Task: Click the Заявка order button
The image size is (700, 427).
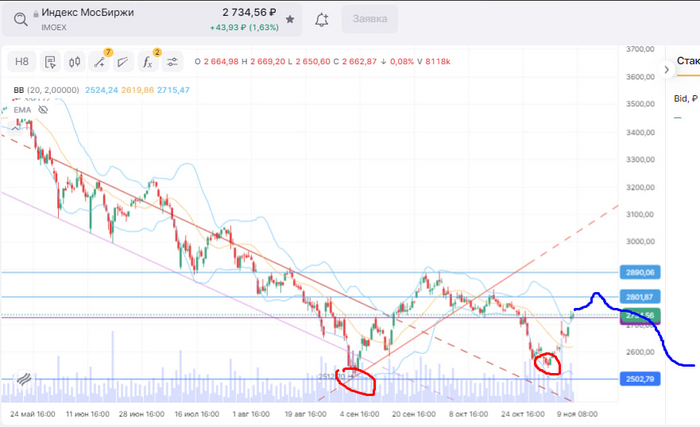Action: (x=370, y=19)
